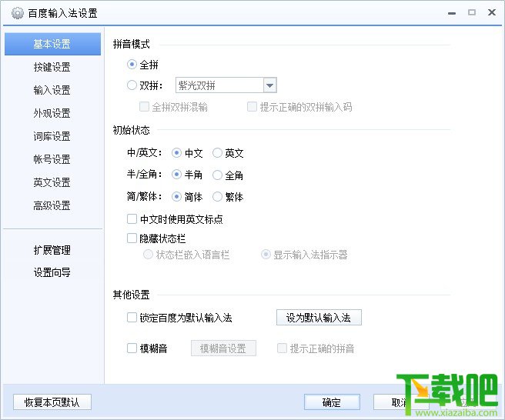Click the 简/繁体： label
505x420 pixels.
[145, 196]
